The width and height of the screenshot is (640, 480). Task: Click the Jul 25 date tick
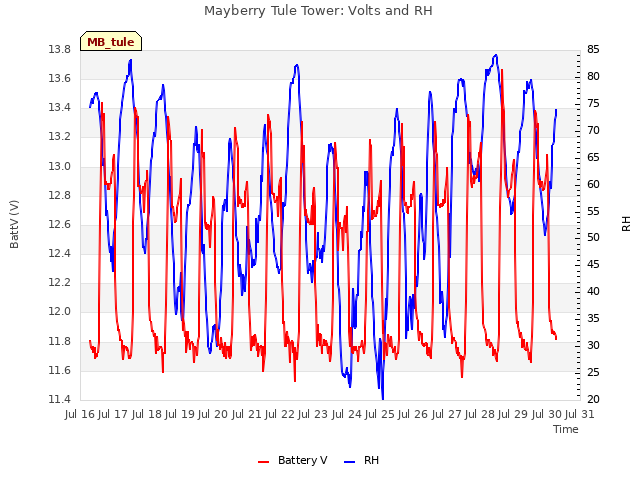click(380, 414)
